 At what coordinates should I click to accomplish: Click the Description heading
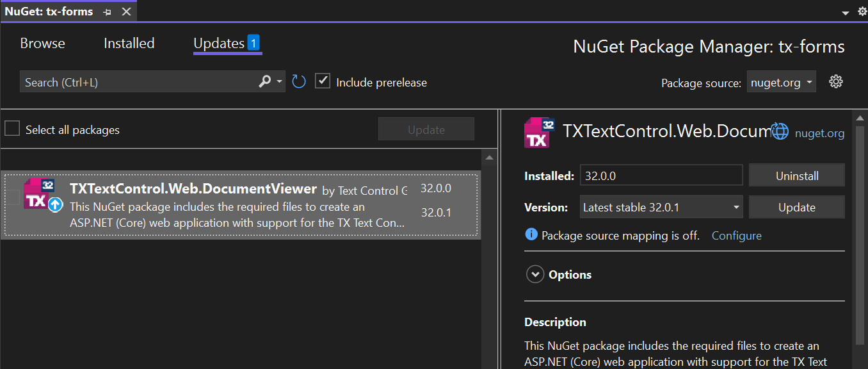coord(555,322)
